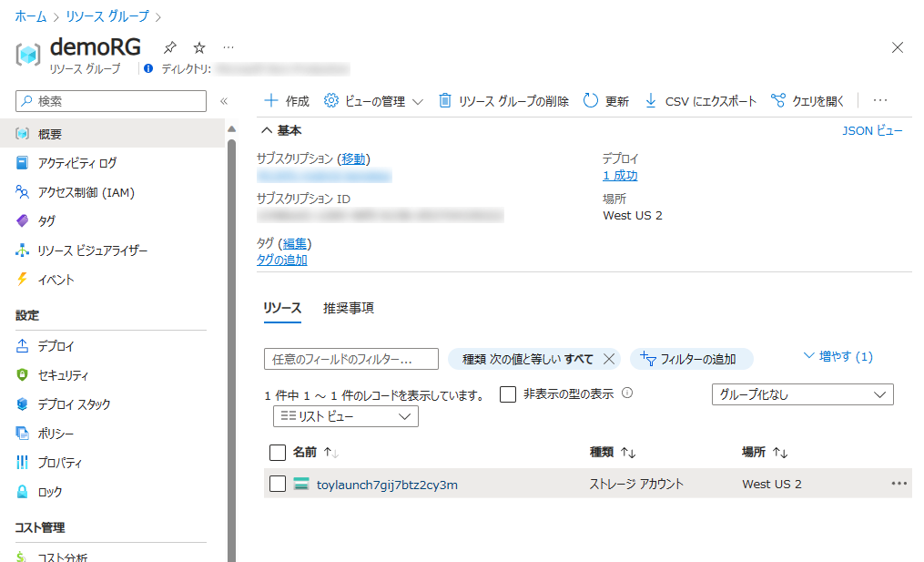
Task: Open the 1 成功 deployment link
Action: point(620,176)
